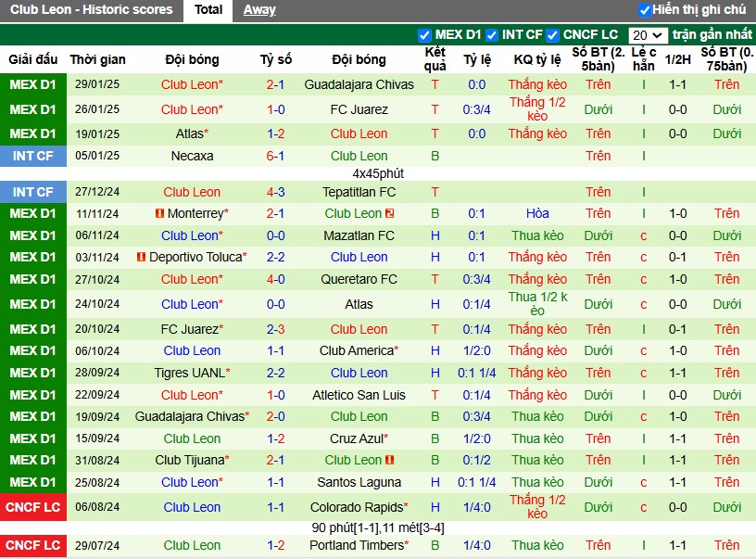756x559 pixels.
Task: Open Cruz Azul team link
Action: coord(359,438)
